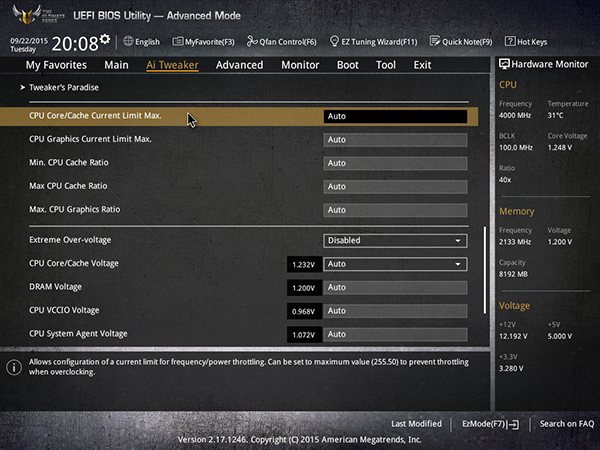Open MyFavorite(F3) folder icon
Image resolution: width=600 pixels, height=450 pixels.
point(178,41)
